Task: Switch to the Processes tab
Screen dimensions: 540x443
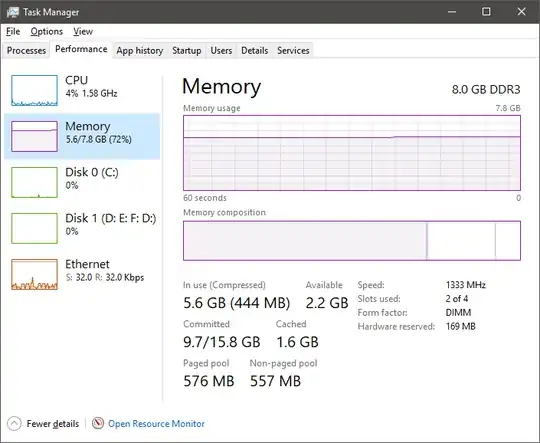Action: pyautogui.click(x=26, y=50)
